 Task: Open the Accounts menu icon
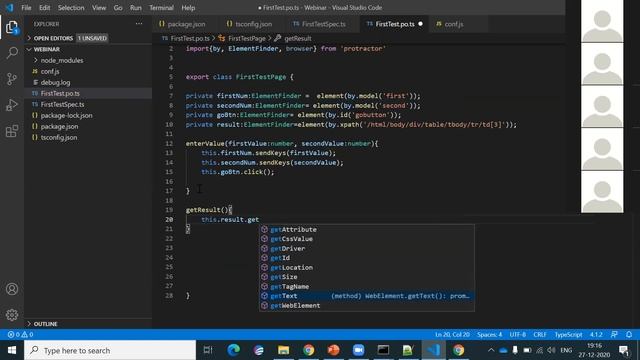coord(12,289)
